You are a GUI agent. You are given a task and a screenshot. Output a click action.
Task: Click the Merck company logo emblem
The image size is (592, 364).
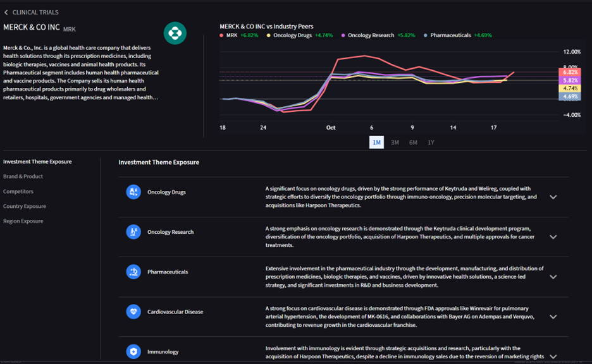pyautogui.click(x=176, y=33)
